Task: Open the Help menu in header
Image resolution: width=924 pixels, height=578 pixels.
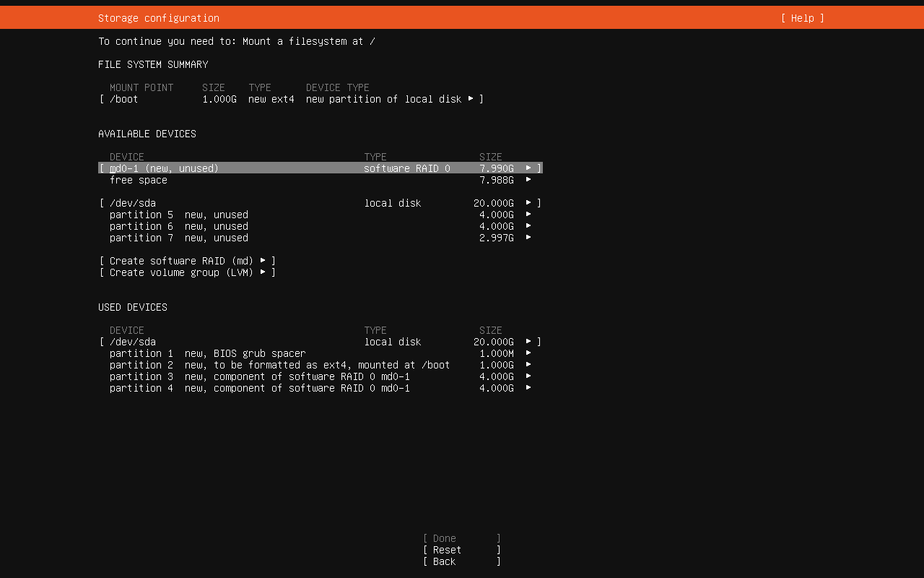Action: (x=802, y=18)
